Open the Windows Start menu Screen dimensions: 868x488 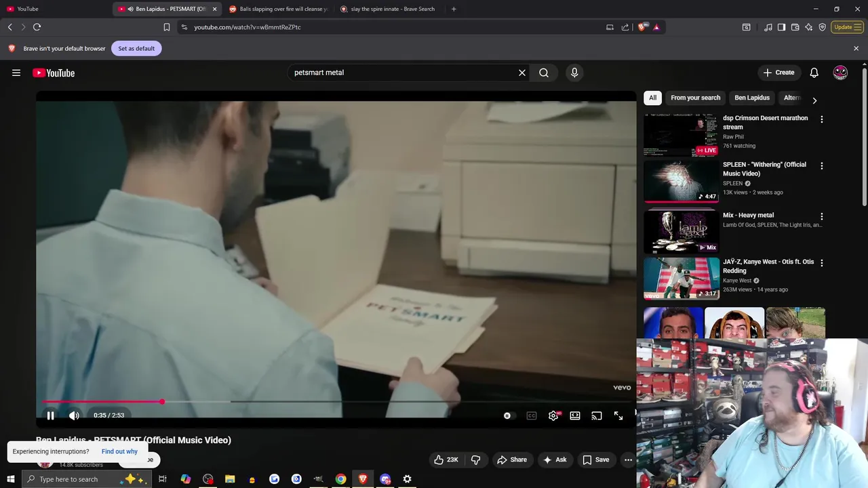10,479
